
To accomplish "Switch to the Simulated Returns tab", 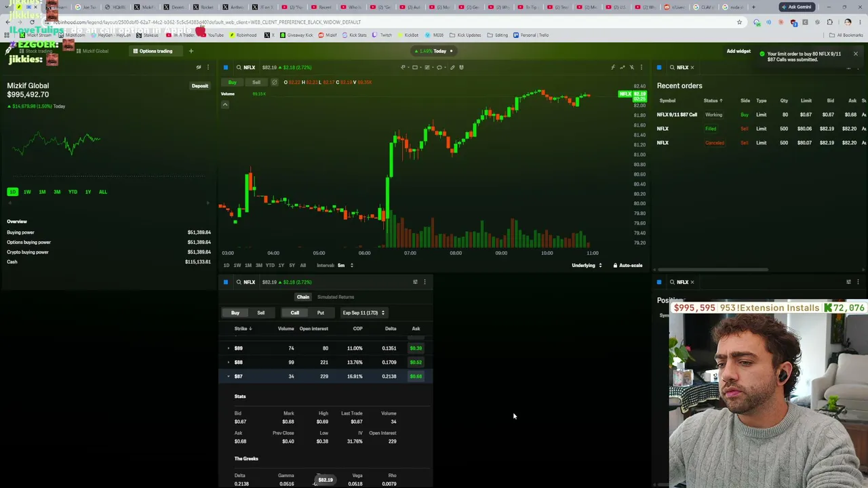I will click(336, 297).
